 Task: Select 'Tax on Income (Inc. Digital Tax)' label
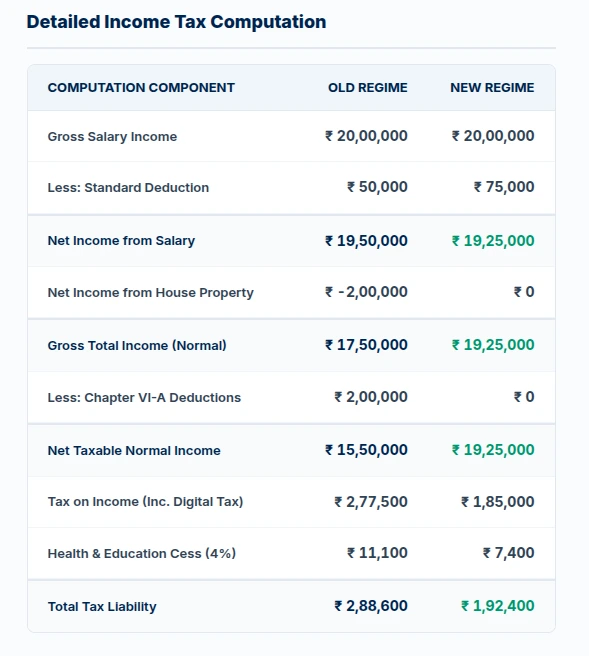click(145, 502)
